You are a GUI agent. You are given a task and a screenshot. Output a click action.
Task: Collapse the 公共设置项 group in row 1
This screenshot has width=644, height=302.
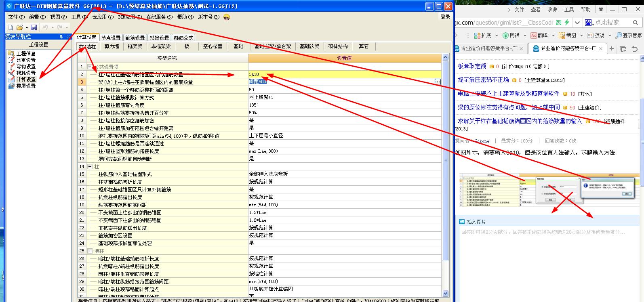point(90,67)
